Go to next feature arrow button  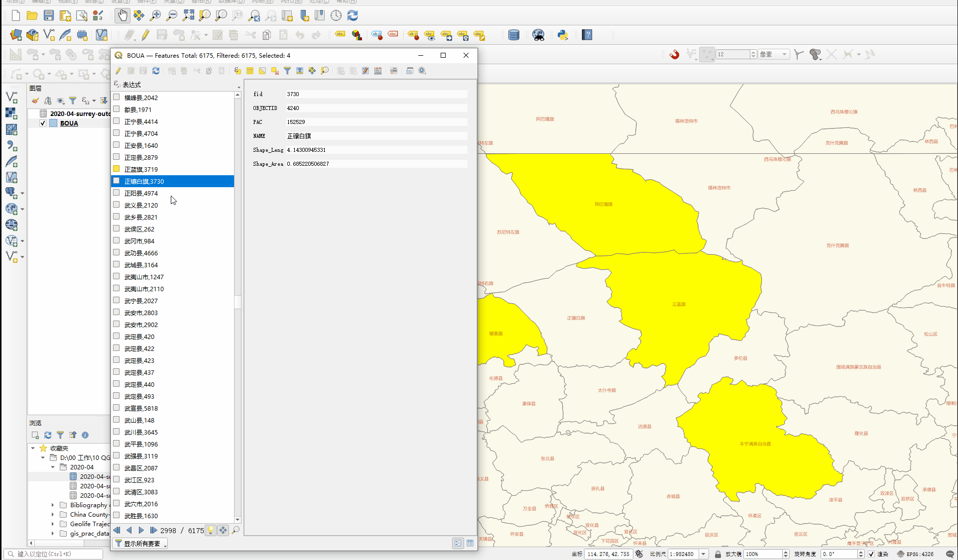pos(141,531)
